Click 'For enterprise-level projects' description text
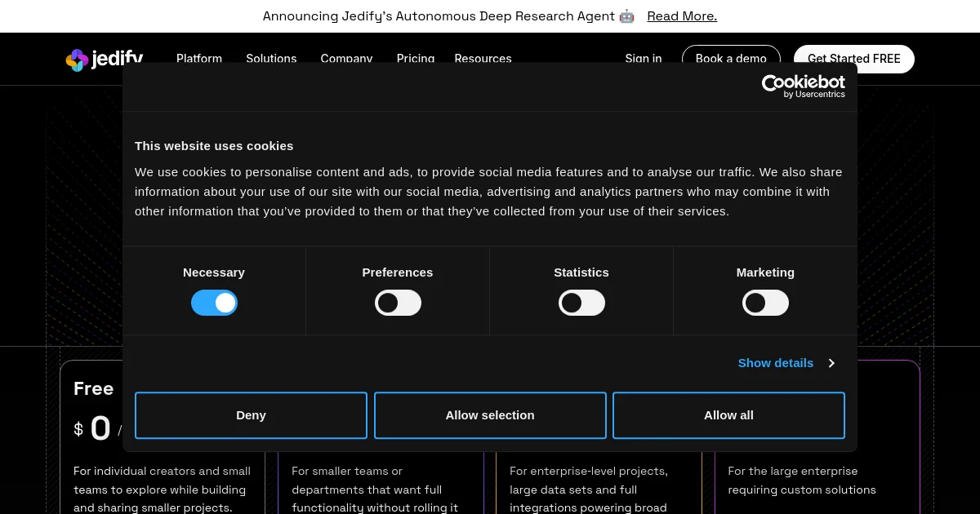980x514 pixels. click(589, 490)
